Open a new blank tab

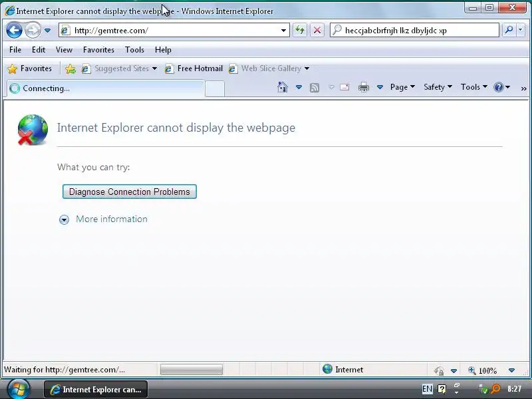pyautogui.click(x=215, y=89)
